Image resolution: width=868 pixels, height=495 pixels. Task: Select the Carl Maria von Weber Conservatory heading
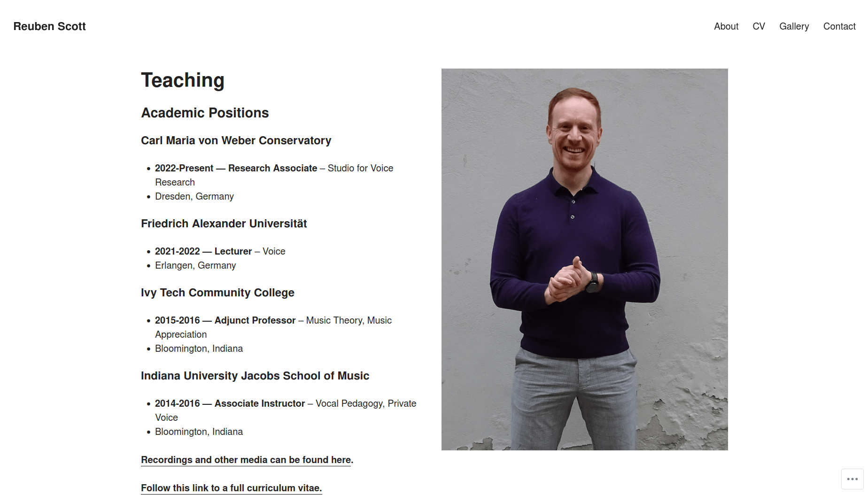pyautogui.click(x=236, y=140)
